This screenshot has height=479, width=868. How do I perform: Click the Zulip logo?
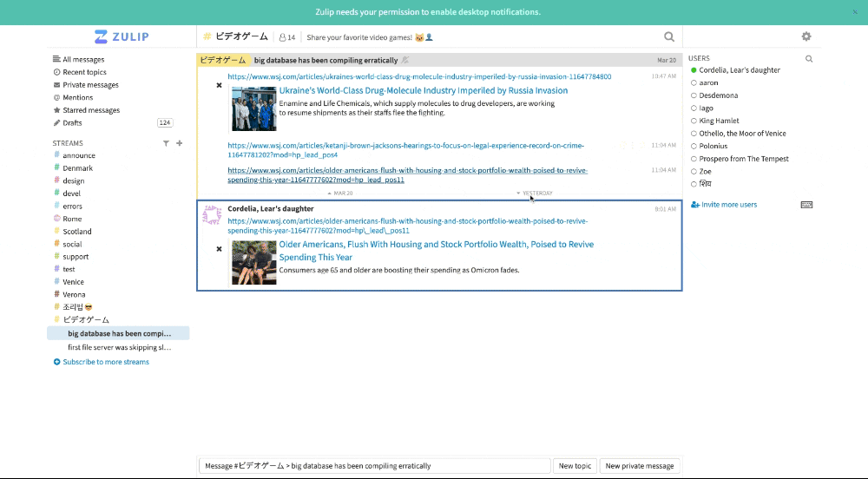pos(122,36)
